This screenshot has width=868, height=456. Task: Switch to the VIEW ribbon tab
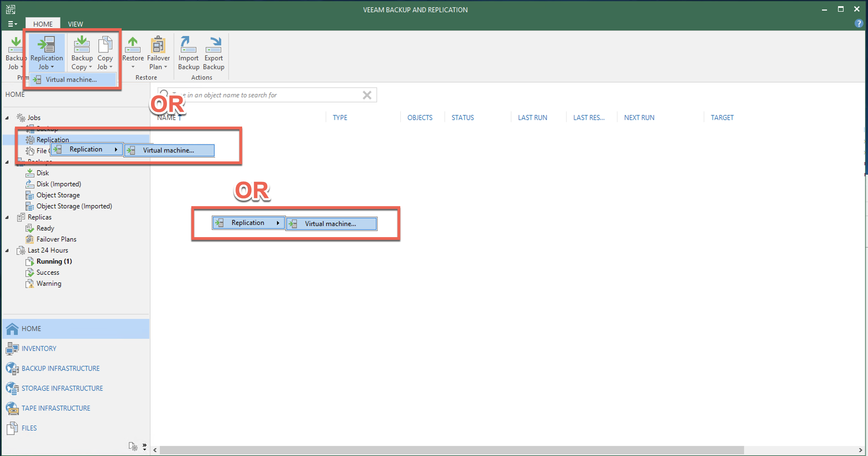75,24
